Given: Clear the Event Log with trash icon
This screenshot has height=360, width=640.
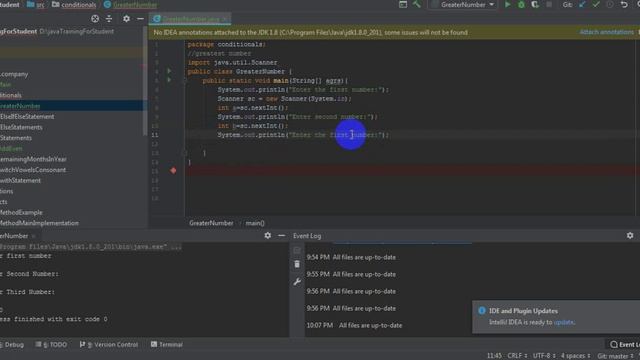Looking at the screenshot, I should click(x=297, y=264).
